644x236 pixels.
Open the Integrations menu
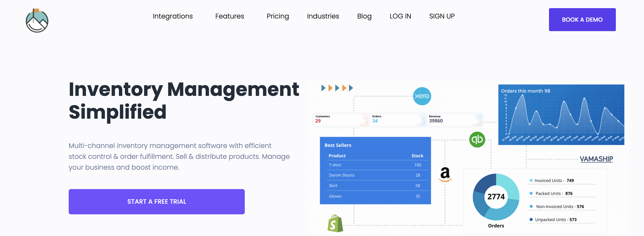(172, 16)
